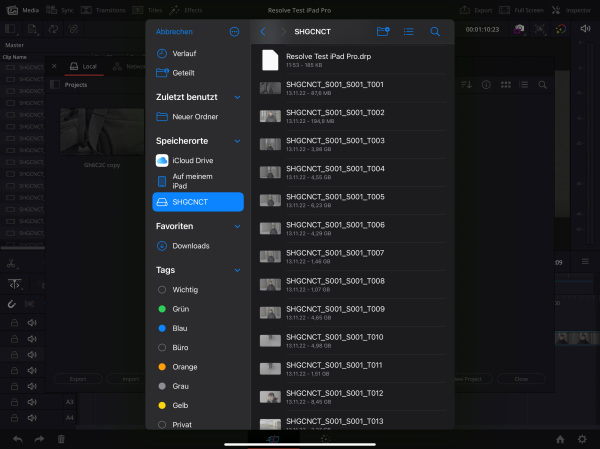
Task: Select Auf meinem iPad location
Action: pos(198,181)
